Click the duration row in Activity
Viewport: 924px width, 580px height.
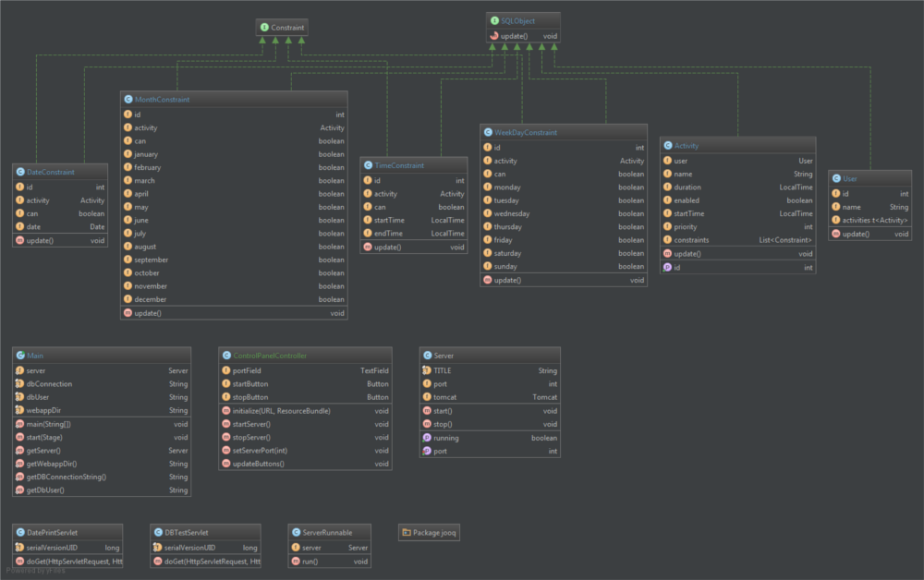737,187
